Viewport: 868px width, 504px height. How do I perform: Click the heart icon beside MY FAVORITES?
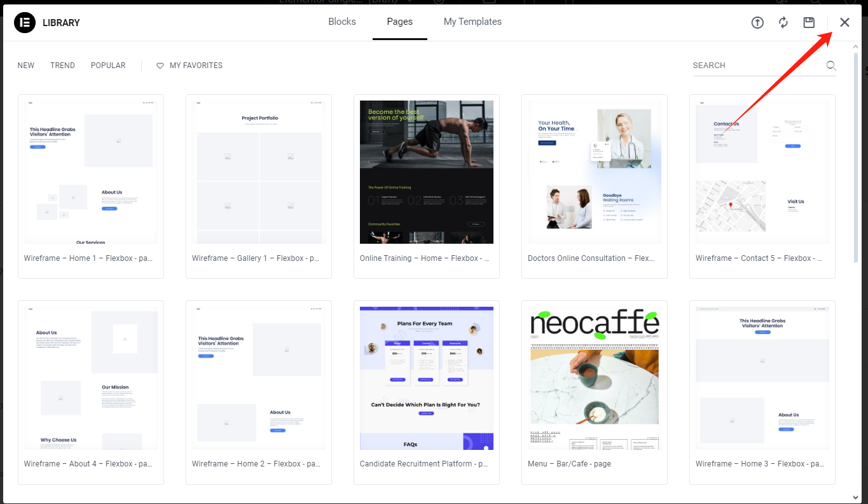click(x=159, y=66)
